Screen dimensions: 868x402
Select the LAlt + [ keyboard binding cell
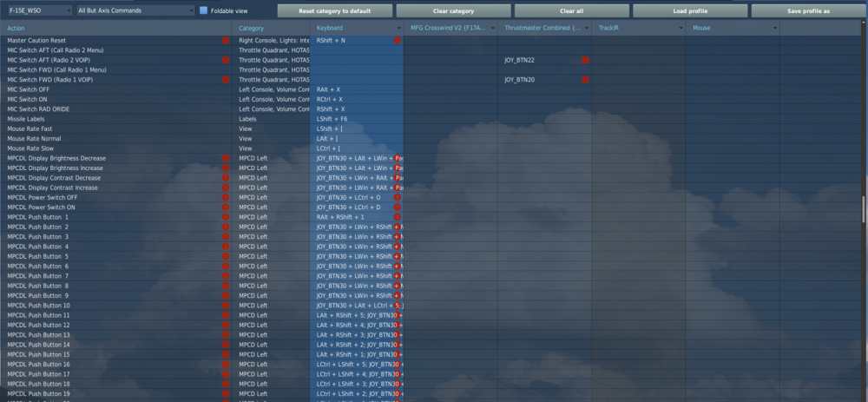(x=357, y=138)
